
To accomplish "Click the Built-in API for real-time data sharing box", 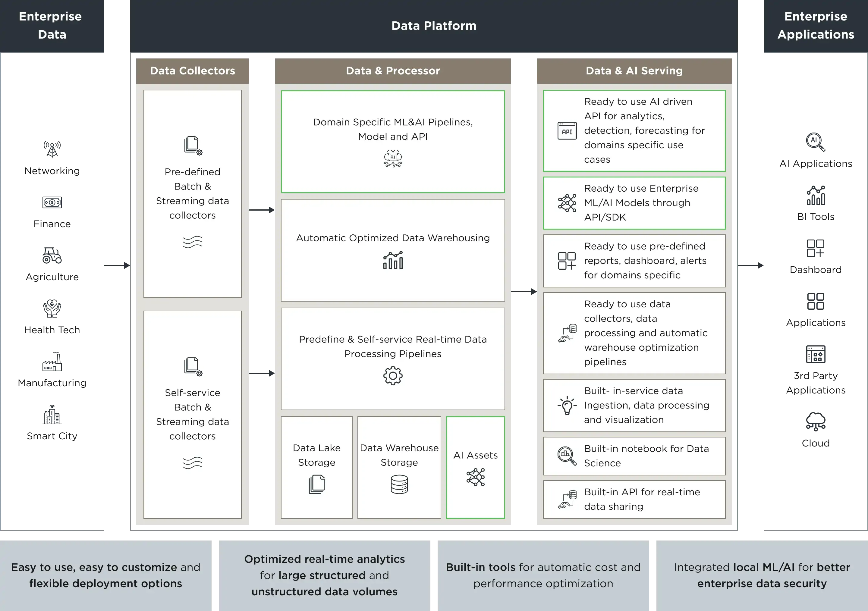I will pyautogui.click(x=634, y=499).
